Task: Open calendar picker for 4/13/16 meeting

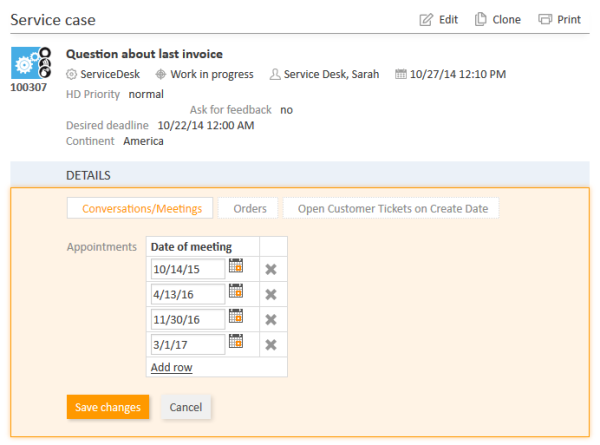Action: coord(236,291)
